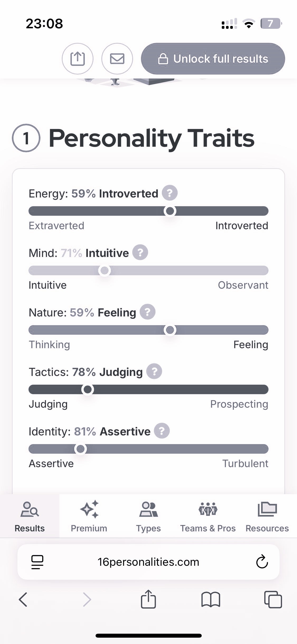Go back with Safari back arrow

click(x=23, y=599)
